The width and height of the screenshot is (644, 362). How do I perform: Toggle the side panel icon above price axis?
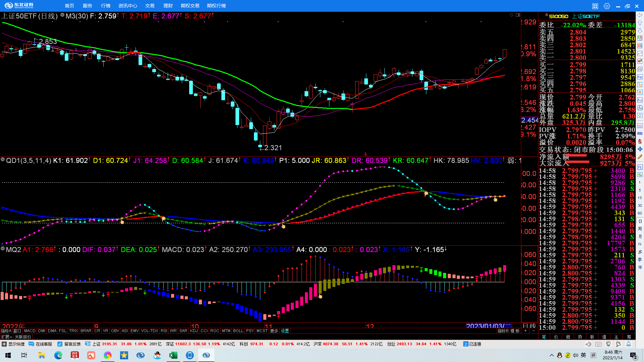pos(518,15)
